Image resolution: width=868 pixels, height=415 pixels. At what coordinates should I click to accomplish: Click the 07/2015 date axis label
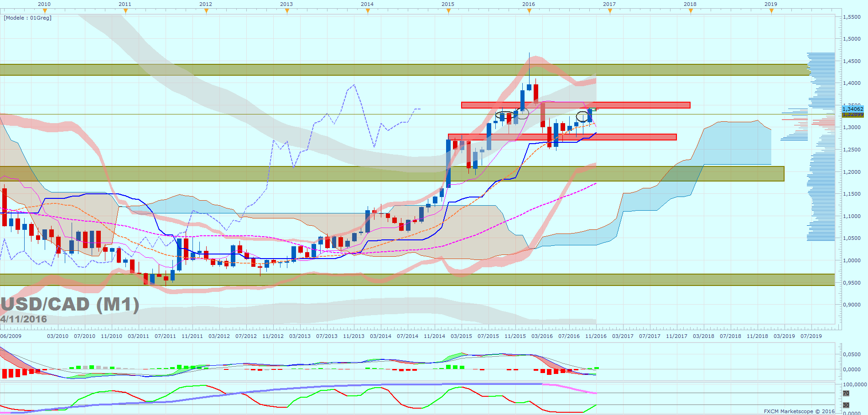[x=489, y=336]
